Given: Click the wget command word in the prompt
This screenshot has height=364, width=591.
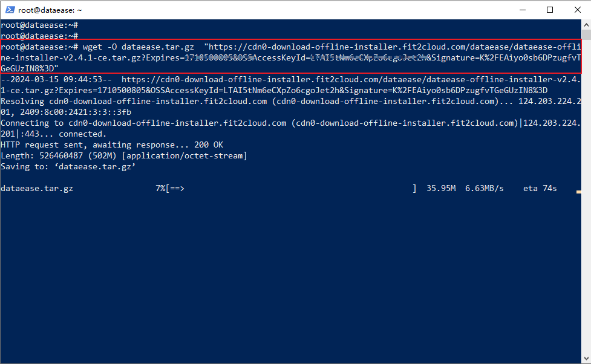Looking at the screenshot, I should tap(93, 47).
